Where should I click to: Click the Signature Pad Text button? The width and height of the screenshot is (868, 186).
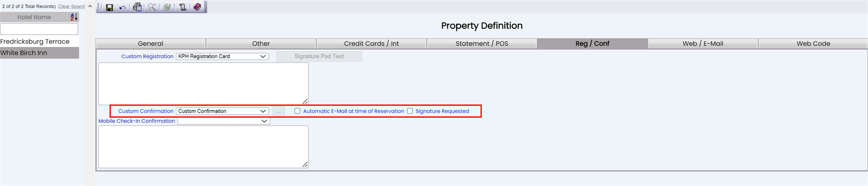(319, 57)
